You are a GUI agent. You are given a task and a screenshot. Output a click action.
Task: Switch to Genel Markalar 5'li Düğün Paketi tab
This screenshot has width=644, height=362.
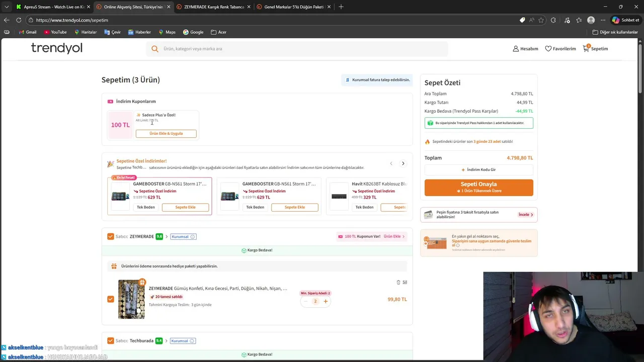293,7
